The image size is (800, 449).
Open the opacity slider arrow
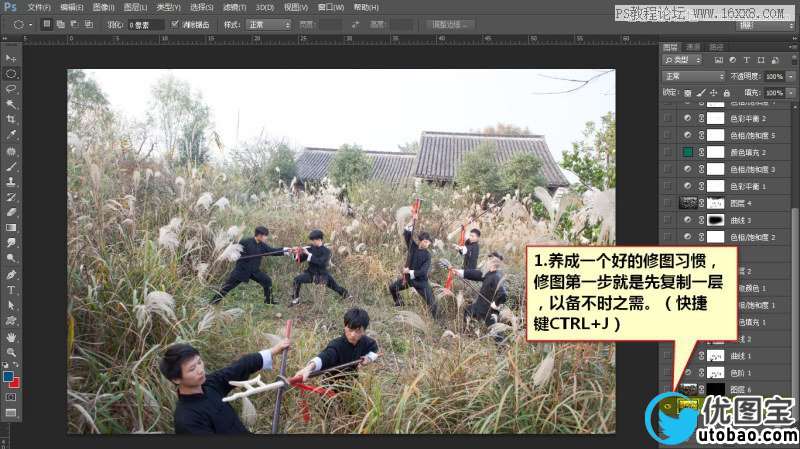(x=791, y=77)
